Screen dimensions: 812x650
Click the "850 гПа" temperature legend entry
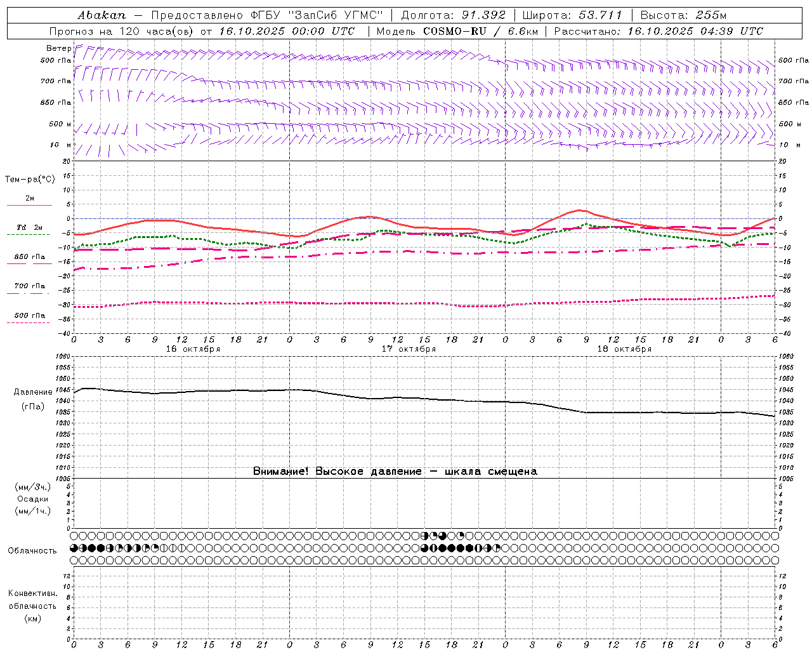30,257
